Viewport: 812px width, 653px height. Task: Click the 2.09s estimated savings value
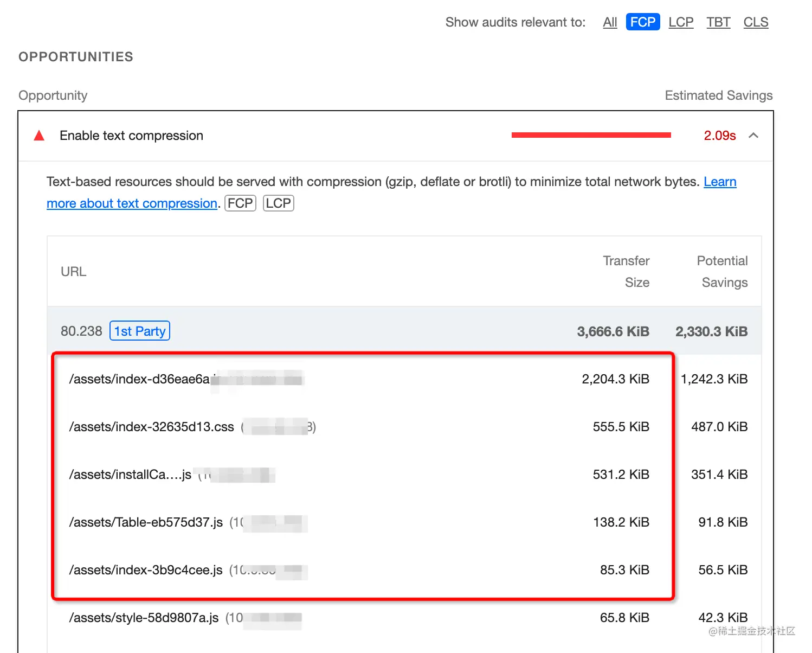coord(719,136)
